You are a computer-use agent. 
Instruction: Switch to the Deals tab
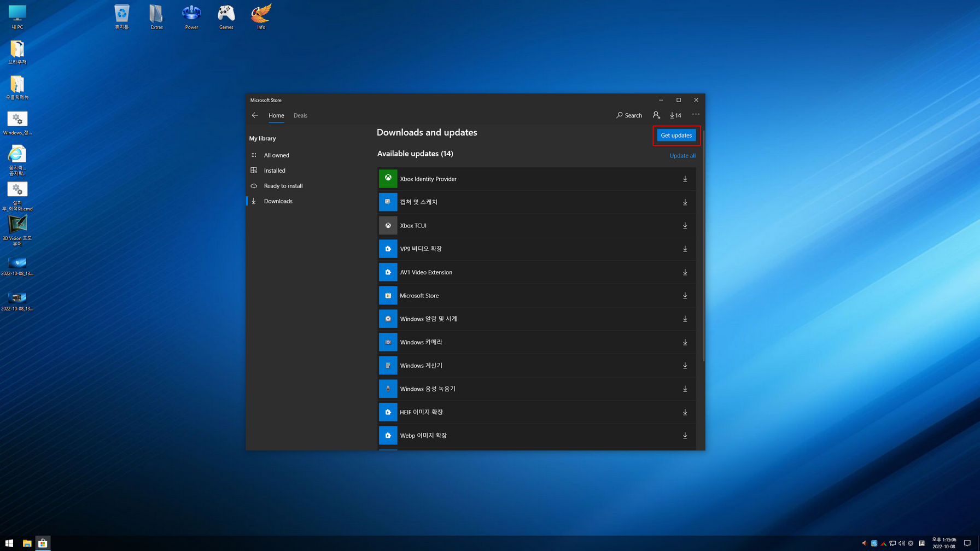[x=300, y=115]
